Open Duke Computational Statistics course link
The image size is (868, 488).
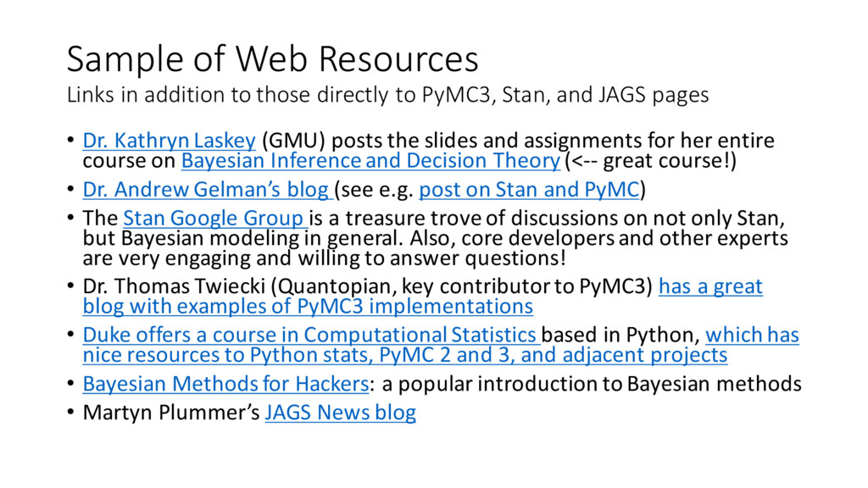point(309,335)
